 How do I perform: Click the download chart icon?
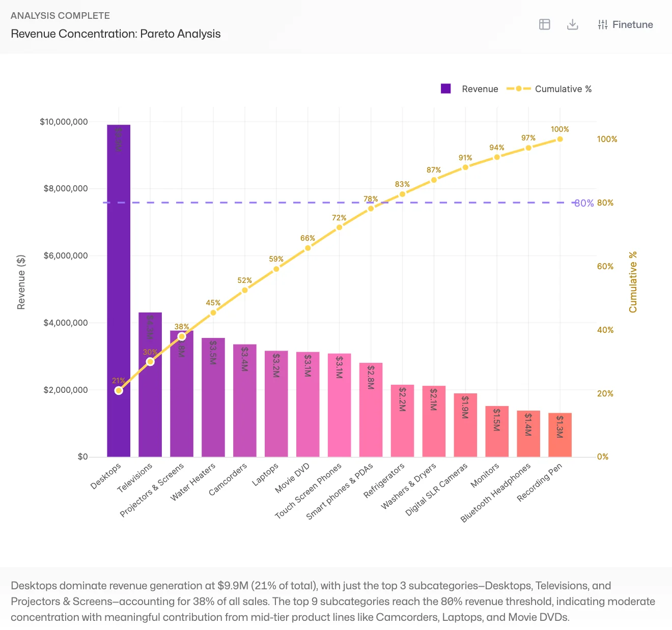573,24
